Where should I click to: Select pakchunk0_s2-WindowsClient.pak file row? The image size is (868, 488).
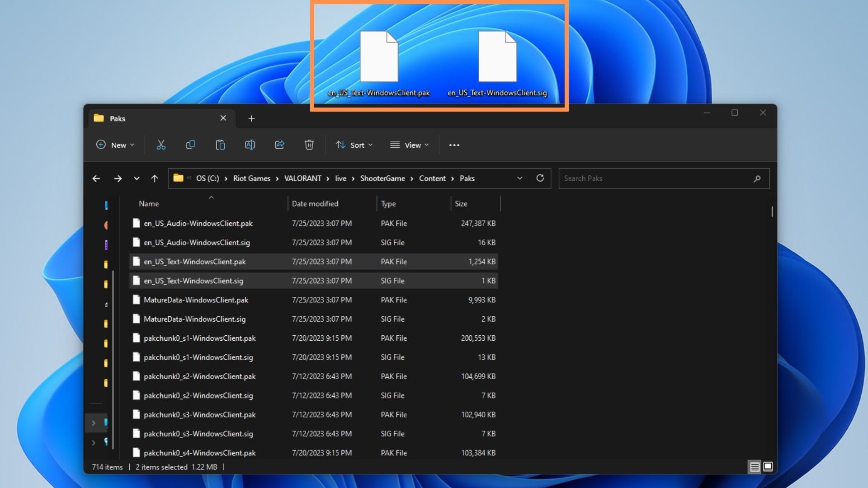coord(314,376)
